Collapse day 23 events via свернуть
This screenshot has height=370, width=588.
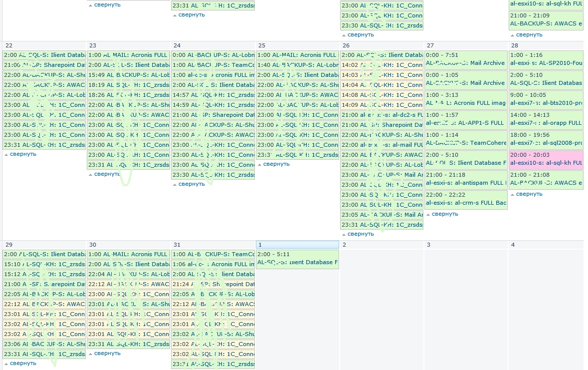[107, 174]
